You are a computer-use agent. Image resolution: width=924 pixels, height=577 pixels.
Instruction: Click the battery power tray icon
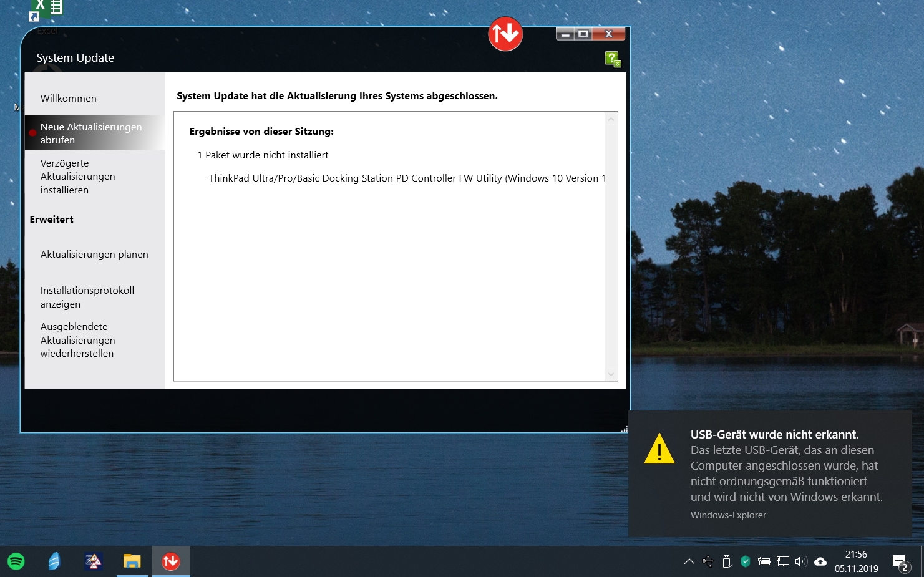(764, 561)
